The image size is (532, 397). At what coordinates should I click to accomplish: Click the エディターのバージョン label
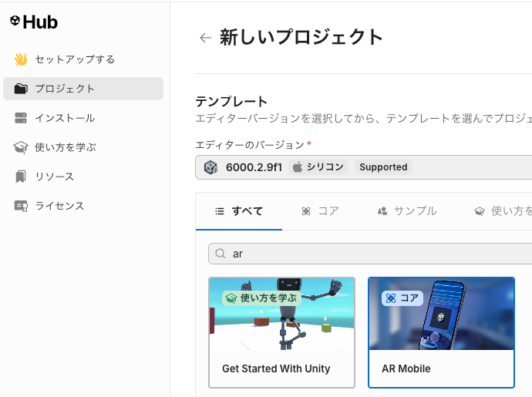coord(250,145)
